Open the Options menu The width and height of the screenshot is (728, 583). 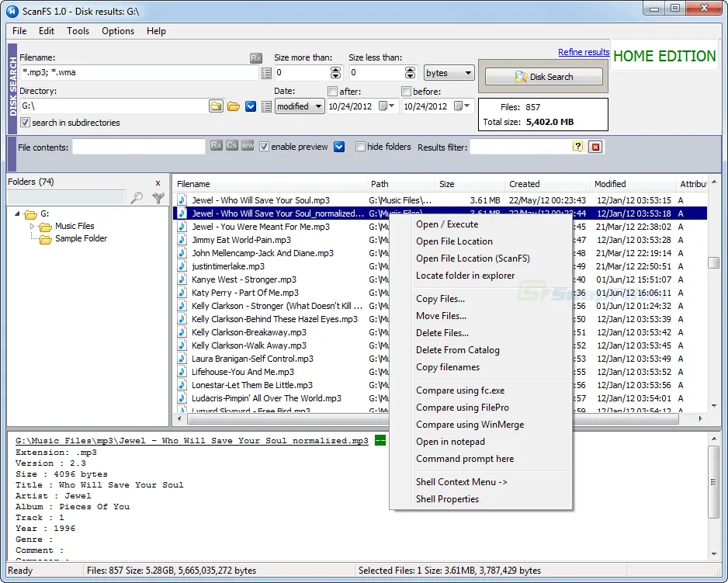118,31
